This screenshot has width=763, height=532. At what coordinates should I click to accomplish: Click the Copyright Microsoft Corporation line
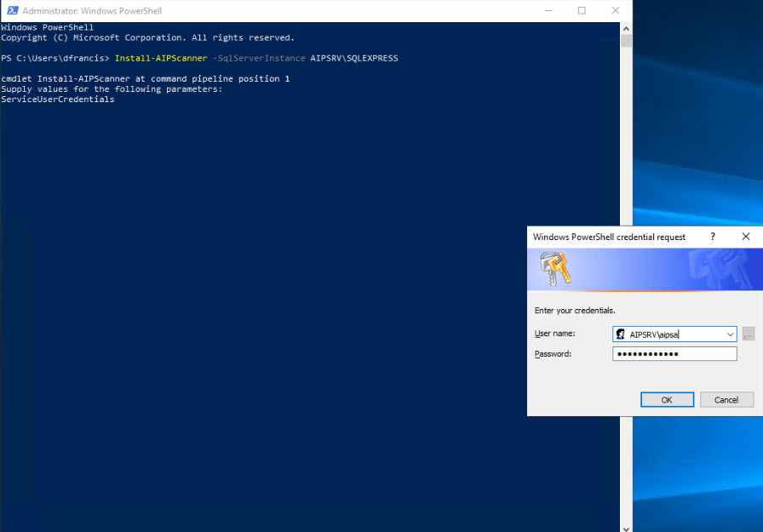(x=147, y=37)
